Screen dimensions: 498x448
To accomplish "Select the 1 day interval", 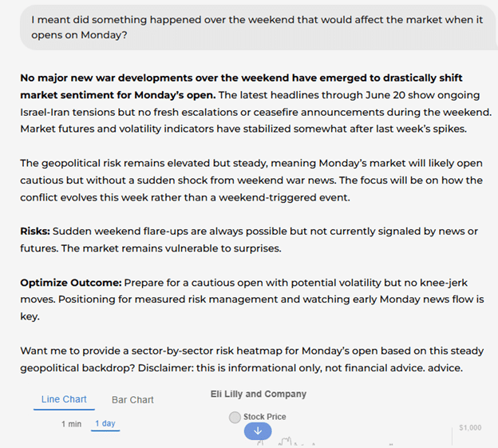I will click(x=105, y=423).
